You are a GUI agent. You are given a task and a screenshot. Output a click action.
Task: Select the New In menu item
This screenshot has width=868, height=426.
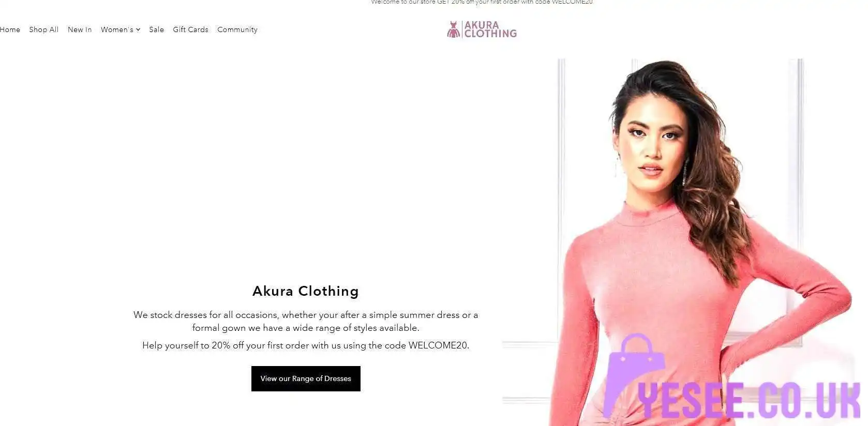point(80,29)
